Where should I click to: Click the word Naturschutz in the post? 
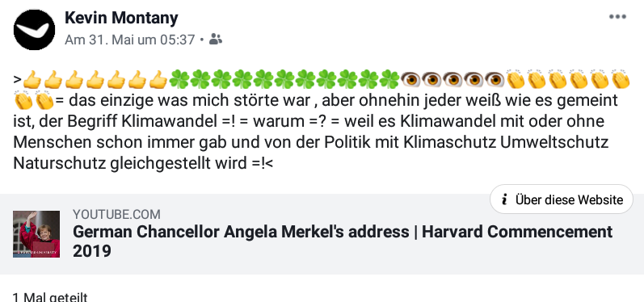pyautogui.click(x=60, y=163)
